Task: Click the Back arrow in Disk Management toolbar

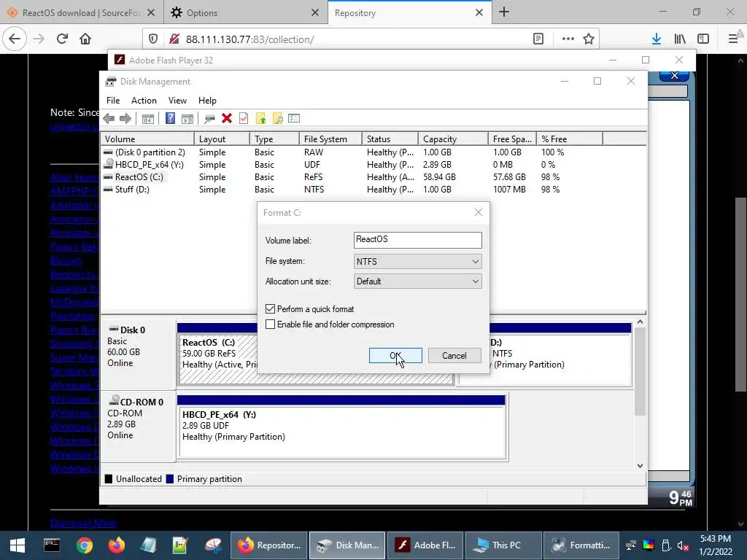Action: (x=109, y=119)
